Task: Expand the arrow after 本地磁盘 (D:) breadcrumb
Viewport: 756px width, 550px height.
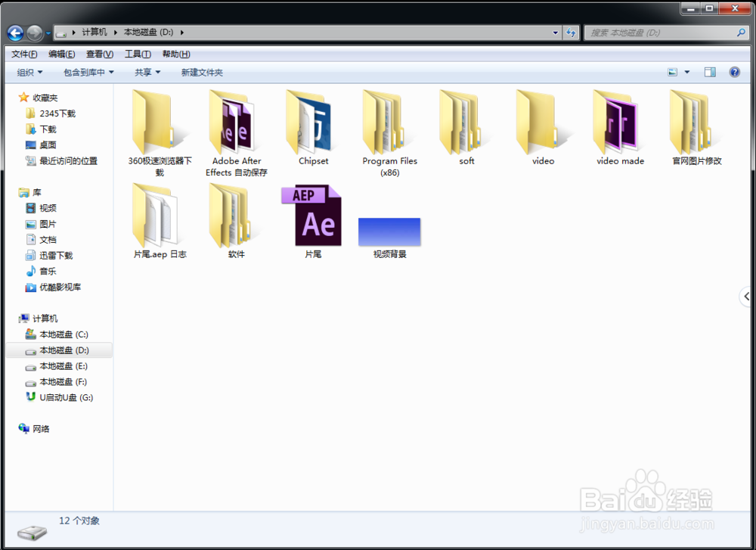Action: (181, 33)
